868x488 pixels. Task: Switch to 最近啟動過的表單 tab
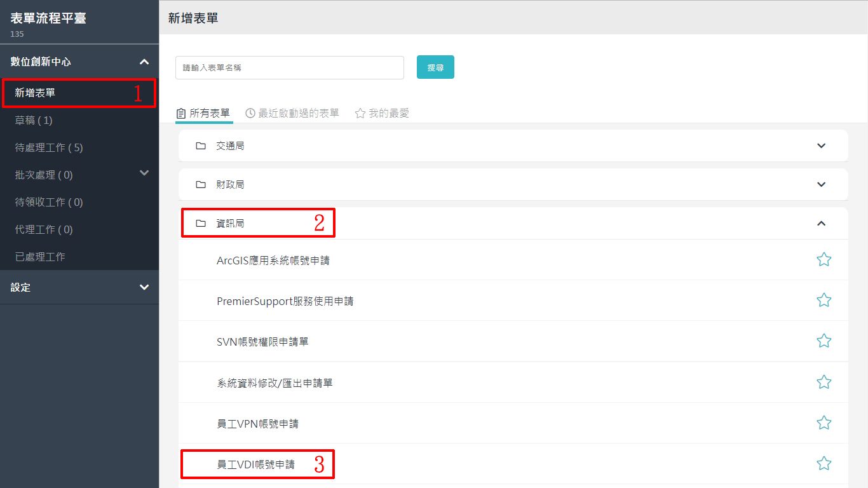292,113
